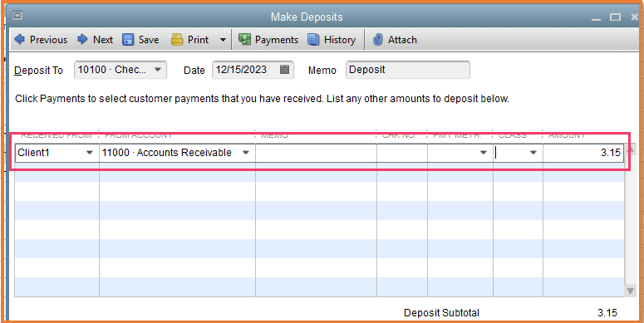Viewport: 644px width, 323px height.
Task: Click the Attach button label
Action: 402,40
